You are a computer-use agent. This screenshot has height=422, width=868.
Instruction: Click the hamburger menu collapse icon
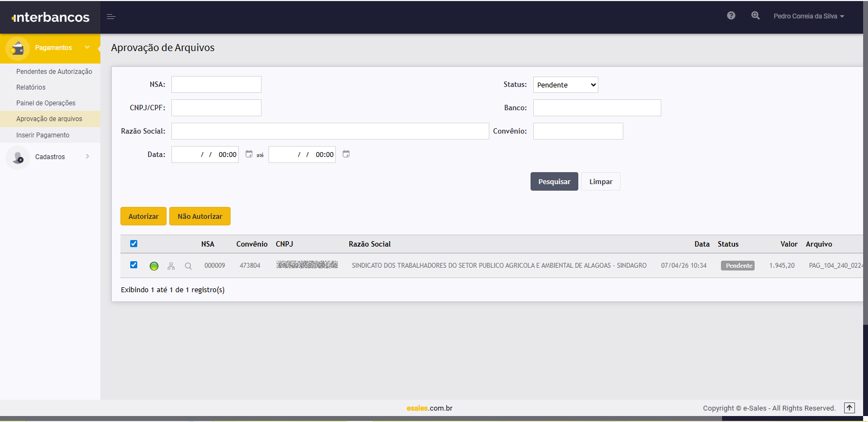(x=111, y=17)
